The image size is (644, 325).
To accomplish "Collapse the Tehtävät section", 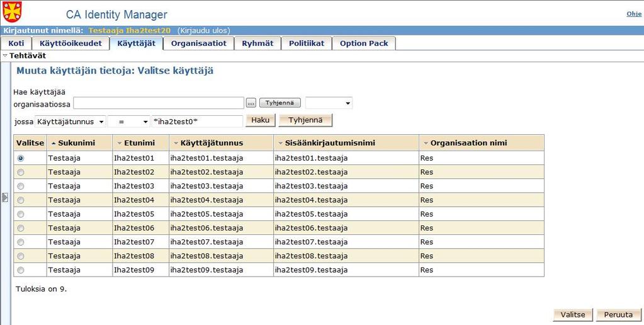I will coord(5,55).
